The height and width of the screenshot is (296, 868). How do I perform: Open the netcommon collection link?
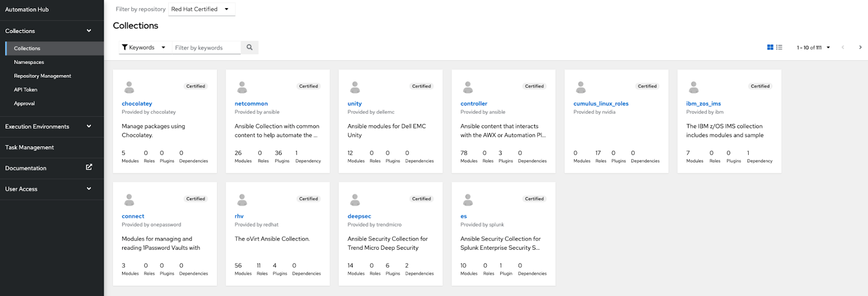point(251,104)
